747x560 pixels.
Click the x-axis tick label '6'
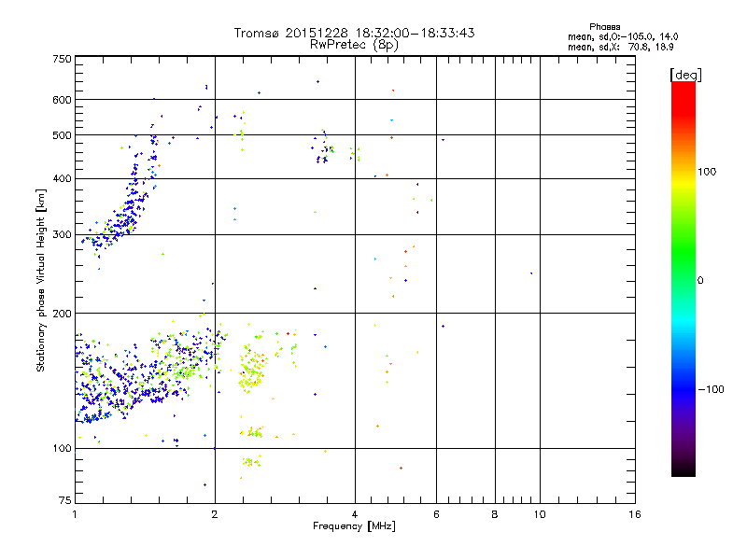(436, 514)
